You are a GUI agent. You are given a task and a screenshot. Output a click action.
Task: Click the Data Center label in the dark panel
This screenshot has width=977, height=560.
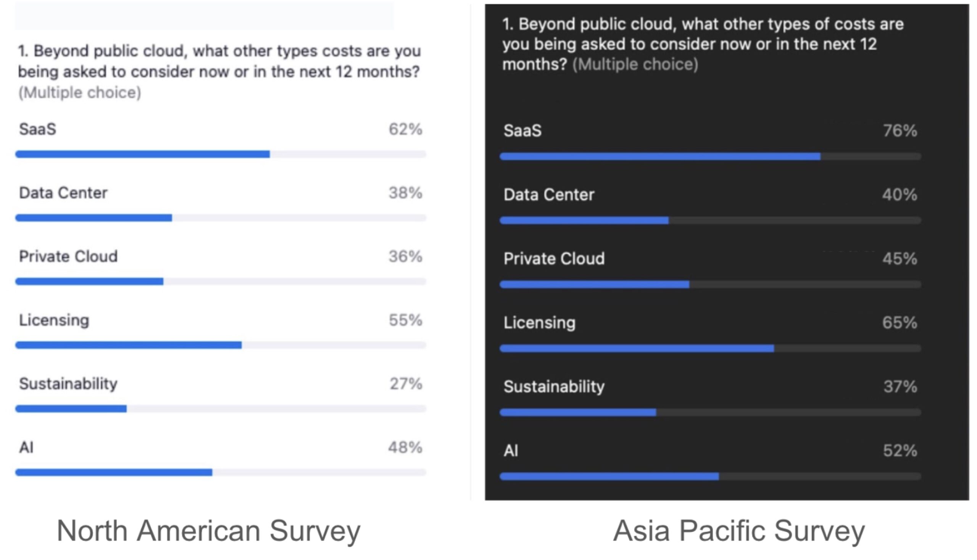(x=549, y=195)
